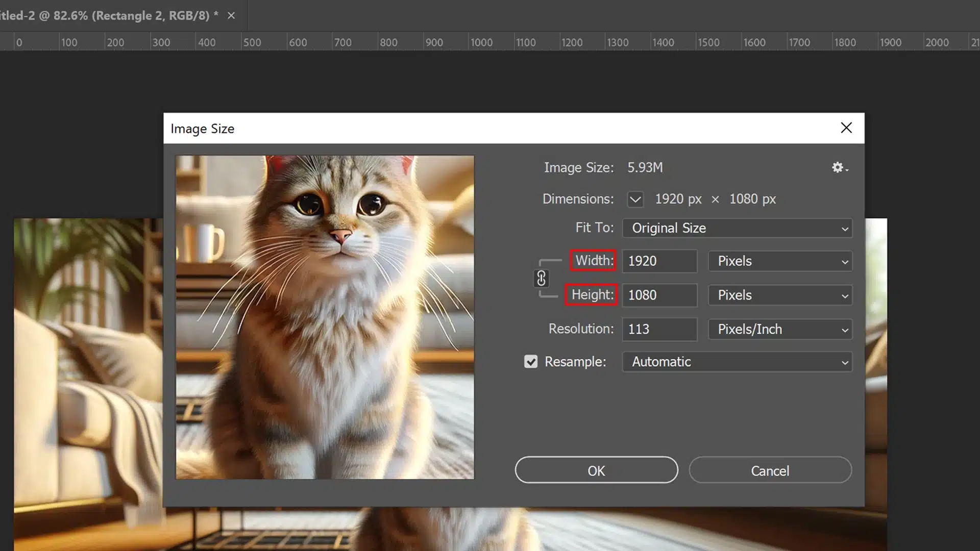Open the Width units Pixels dropdown
Viewport: 980px width, 551px height.
(x=780, y=261)
